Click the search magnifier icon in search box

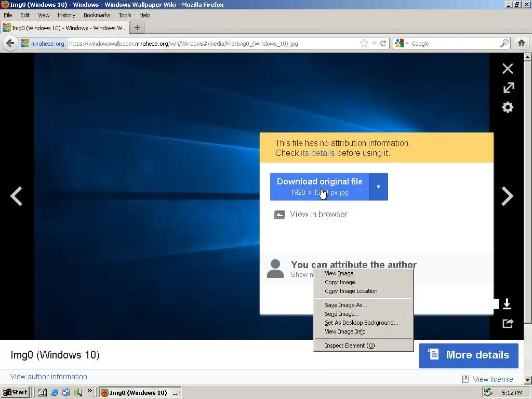tap(504, 44)
